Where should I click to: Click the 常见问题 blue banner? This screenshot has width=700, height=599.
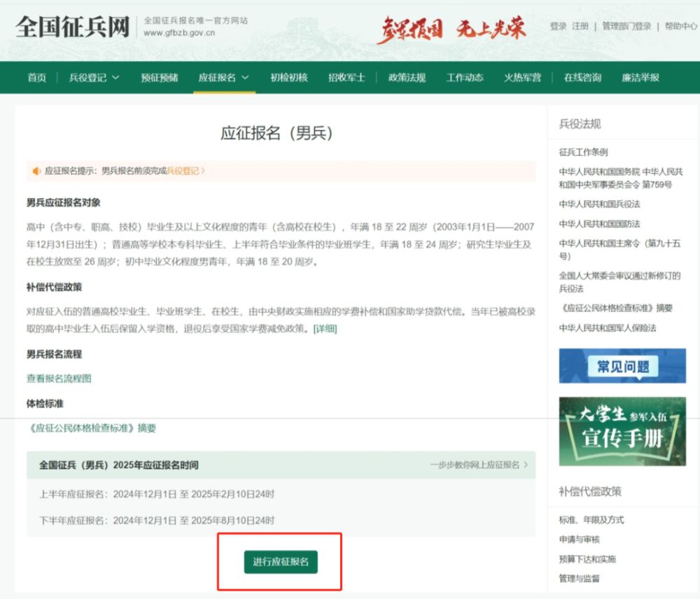pos(622,366)
